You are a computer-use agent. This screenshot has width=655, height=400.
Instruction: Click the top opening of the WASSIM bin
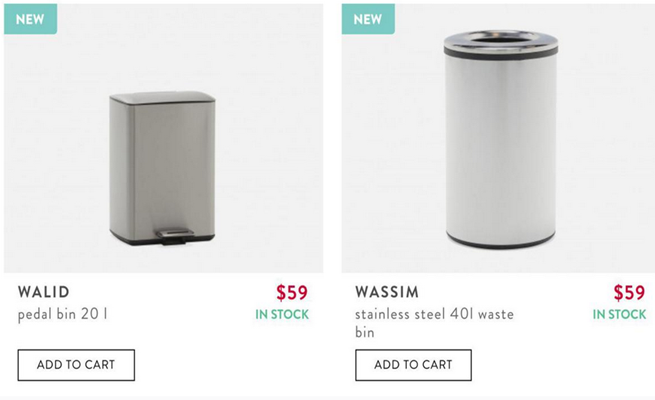pos(500,37)
